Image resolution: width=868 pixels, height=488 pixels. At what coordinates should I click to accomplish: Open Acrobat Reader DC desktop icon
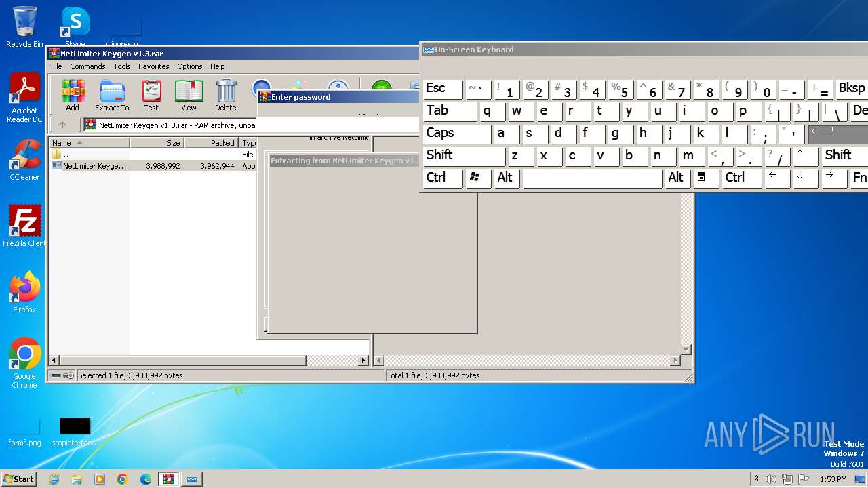(x=24, y=98)
